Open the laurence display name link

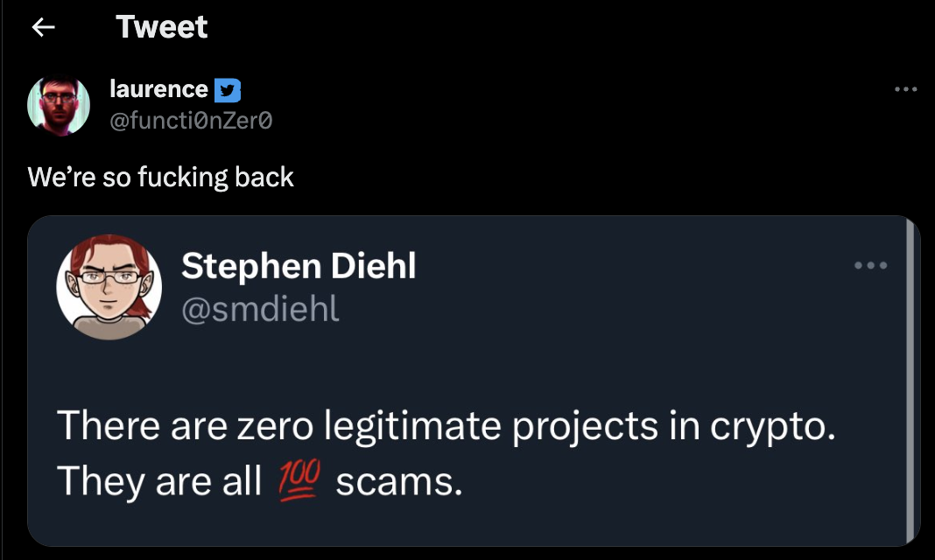pyautogui.click(x=159, y=88)
